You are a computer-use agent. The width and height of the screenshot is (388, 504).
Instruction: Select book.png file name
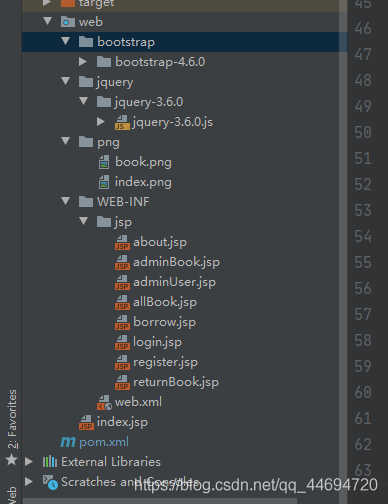pyautogui.click(x=143, y=162)
